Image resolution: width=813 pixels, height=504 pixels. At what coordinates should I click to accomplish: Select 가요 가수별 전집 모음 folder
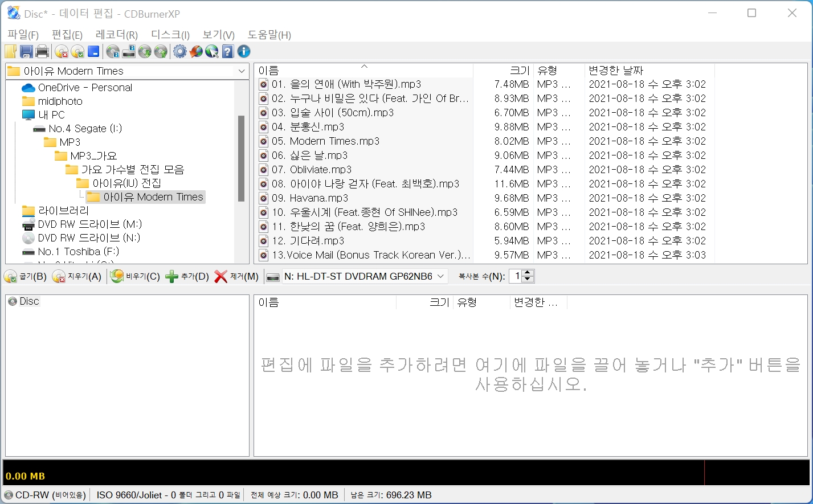coord(132,170)
